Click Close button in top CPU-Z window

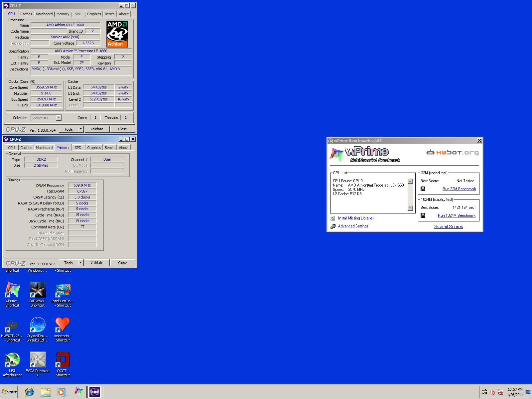122,129
